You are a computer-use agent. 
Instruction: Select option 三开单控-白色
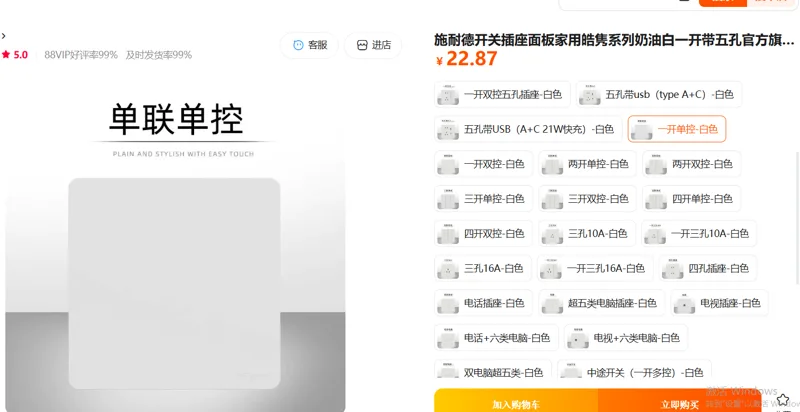click(x=483, y=198)
